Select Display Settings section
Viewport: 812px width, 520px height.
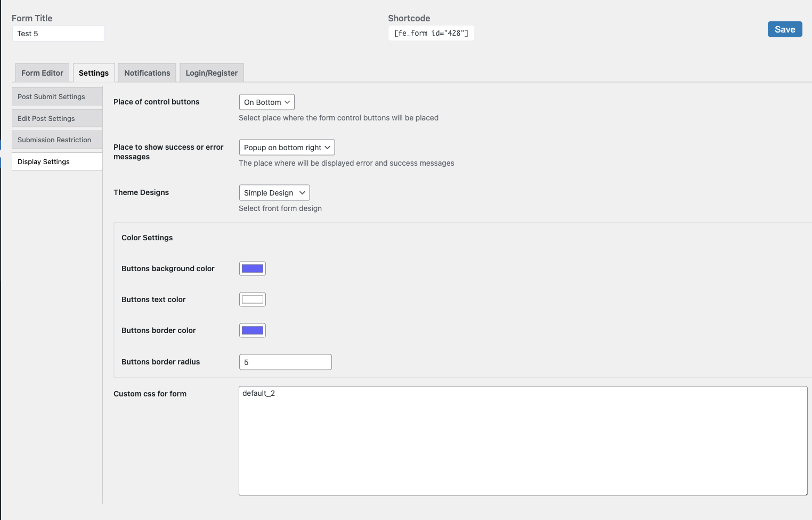click(x=57, y=161)
